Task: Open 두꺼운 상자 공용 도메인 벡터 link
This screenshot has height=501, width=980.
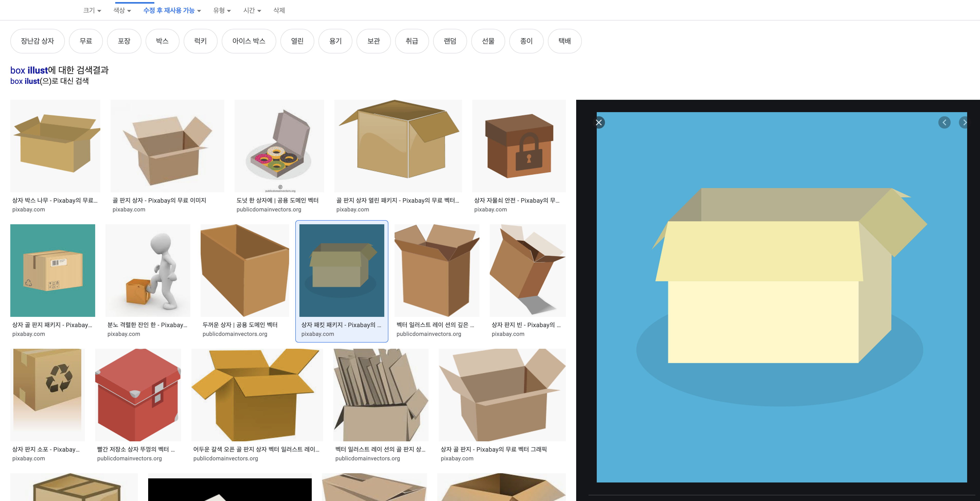Action: point(240,325)
